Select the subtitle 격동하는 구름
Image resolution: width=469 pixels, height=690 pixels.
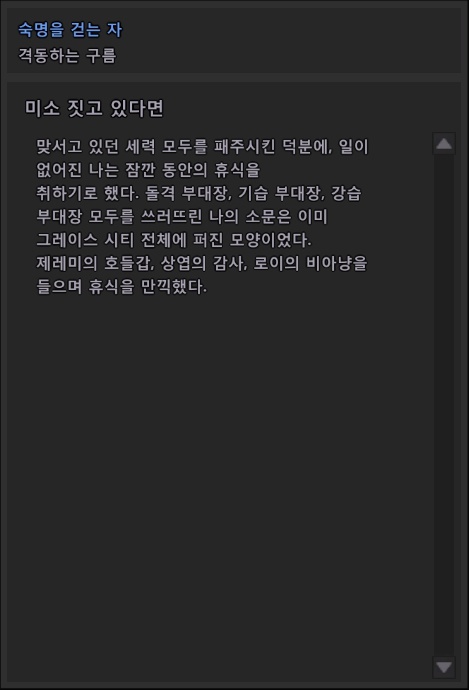pos(67,56)
